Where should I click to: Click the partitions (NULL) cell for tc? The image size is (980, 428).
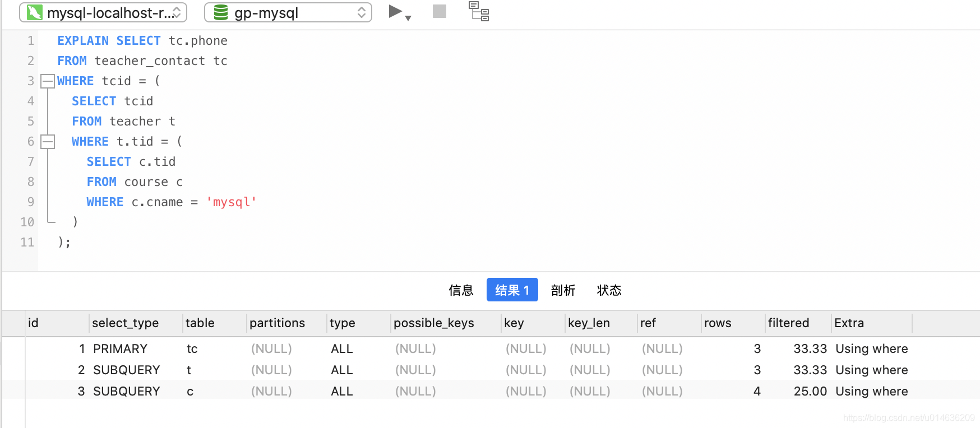[271, 349]
